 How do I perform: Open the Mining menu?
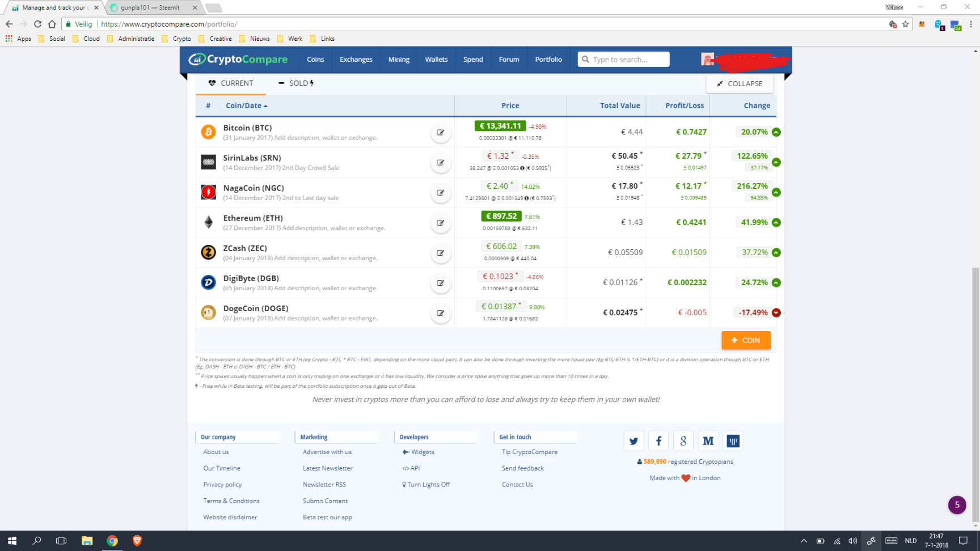coord(399,59)
